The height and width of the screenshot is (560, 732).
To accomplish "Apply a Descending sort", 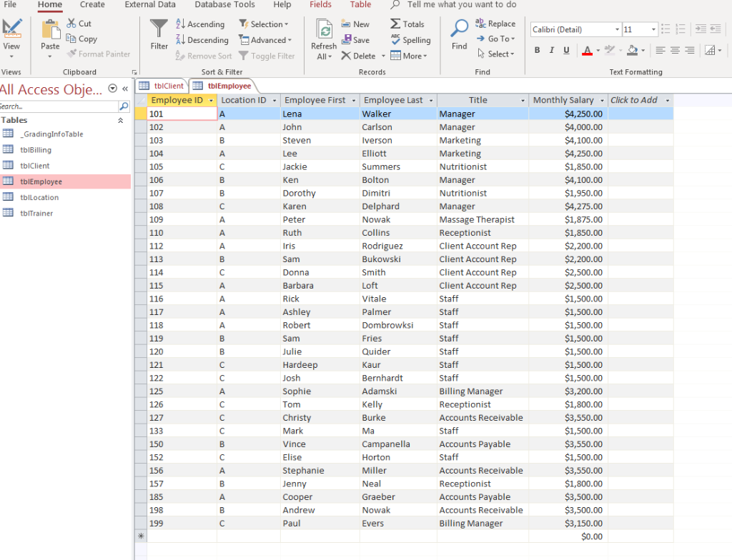I will (x=181, y=40).
